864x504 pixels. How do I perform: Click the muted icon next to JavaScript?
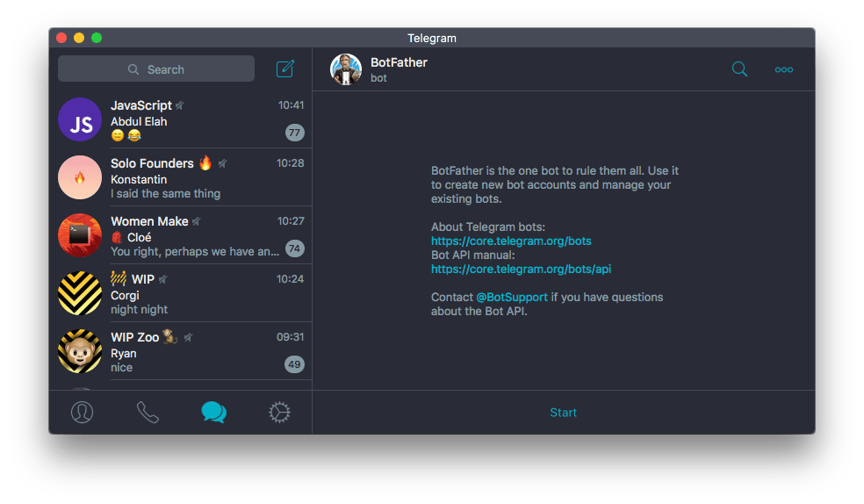click(x=180, y=105)
